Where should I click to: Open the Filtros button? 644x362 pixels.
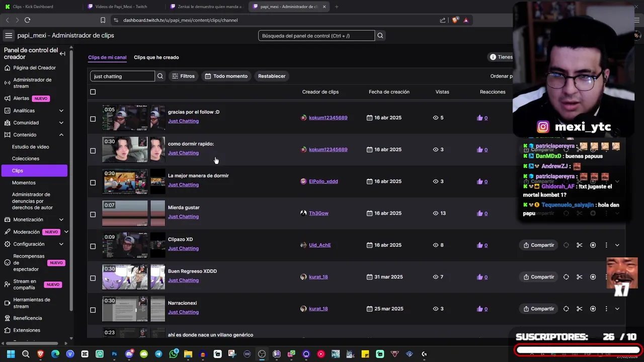point(183,76)
